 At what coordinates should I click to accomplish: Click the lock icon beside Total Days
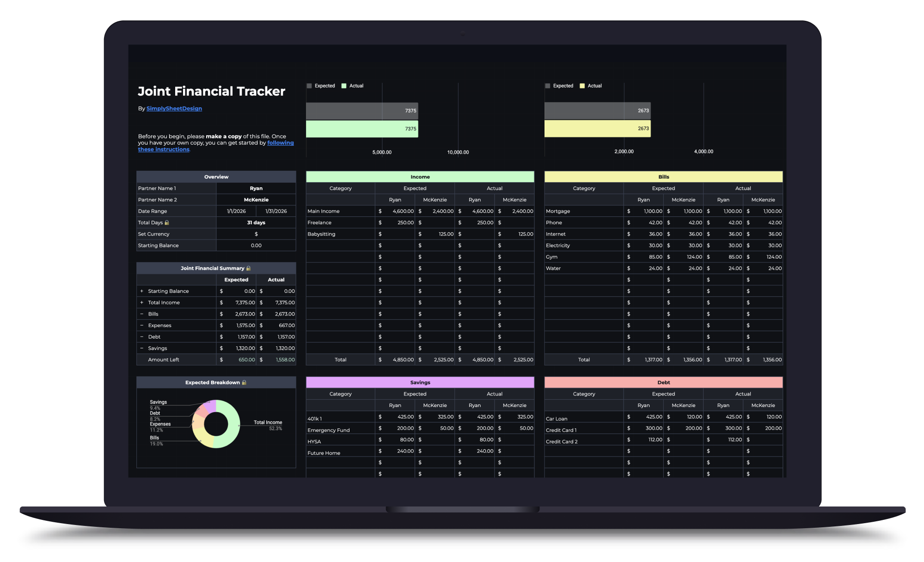click(x=167, y=222)
